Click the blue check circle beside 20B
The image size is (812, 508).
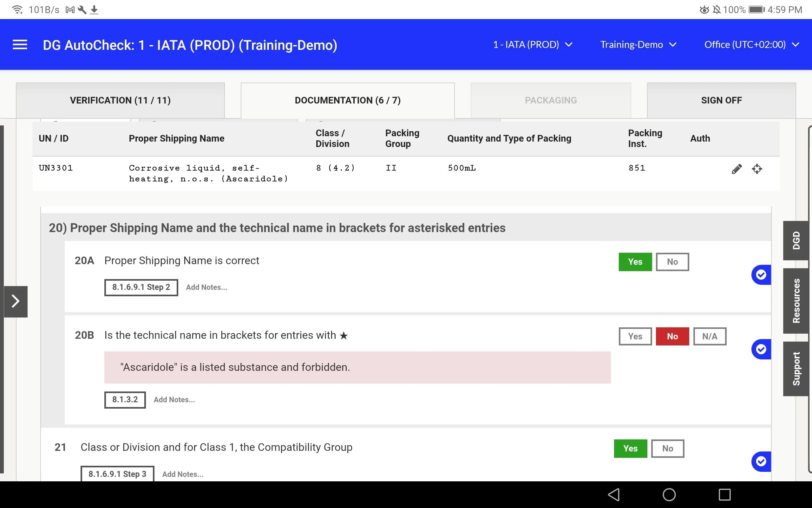pyautogui.click(x=761, y=350)
